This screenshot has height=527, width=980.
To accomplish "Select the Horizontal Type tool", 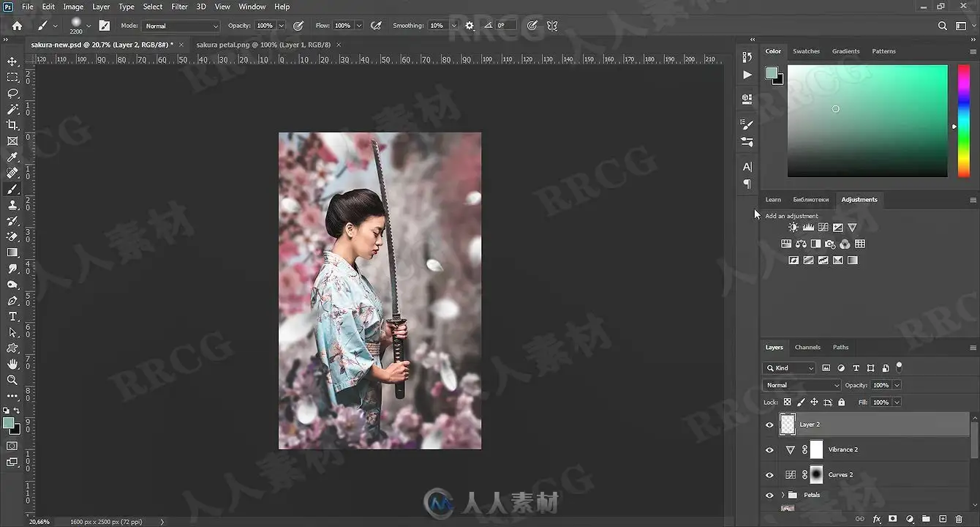I will click(x=12, y=316).
